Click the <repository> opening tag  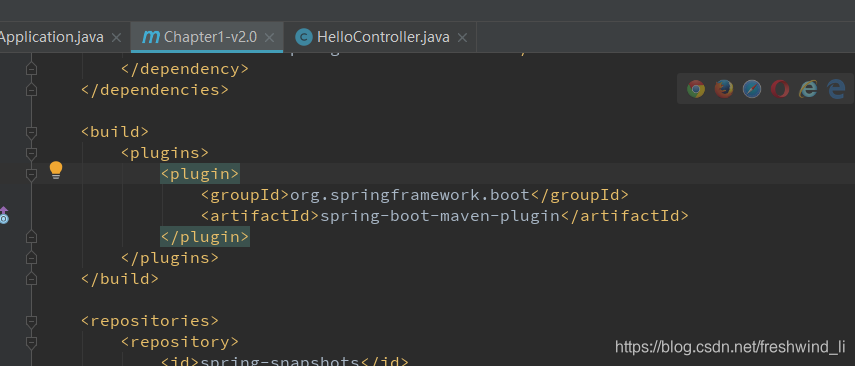(180, 342)
